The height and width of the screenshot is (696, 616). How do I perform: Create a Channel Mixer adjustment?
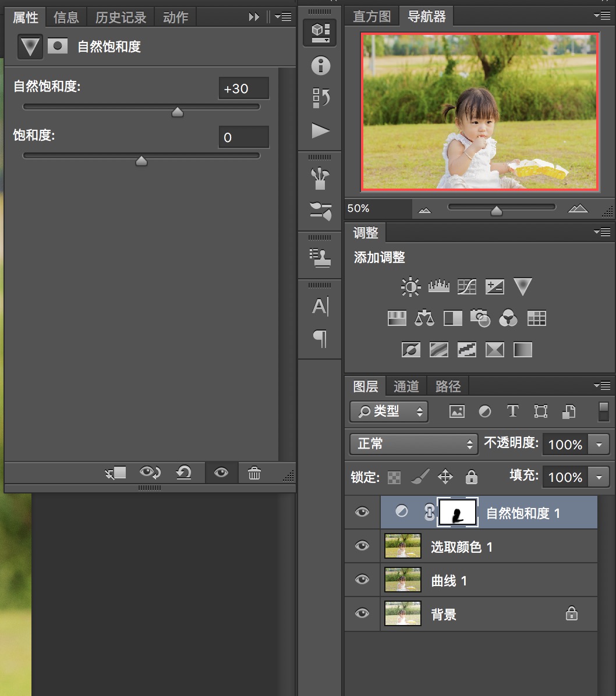[x=508, y=318]
